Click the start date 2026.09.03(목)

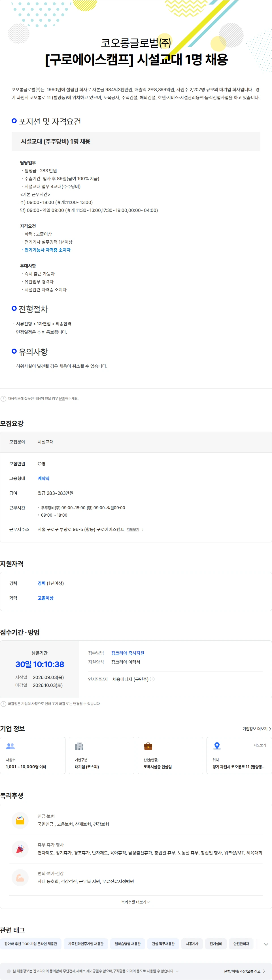tap(48, 677)
